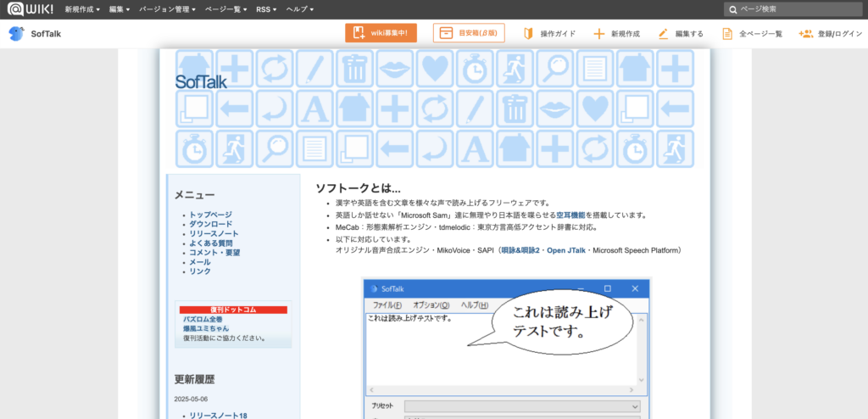The image size is (868, 419).
Task: Follow the 空耳機能 link
Action: [570, 215]
